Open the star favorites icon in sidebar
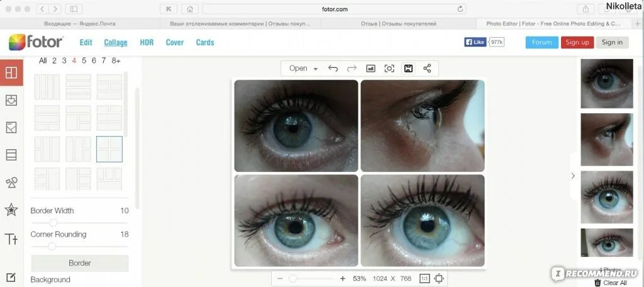This screenshot has width=644, height=287. coord(11,210)
